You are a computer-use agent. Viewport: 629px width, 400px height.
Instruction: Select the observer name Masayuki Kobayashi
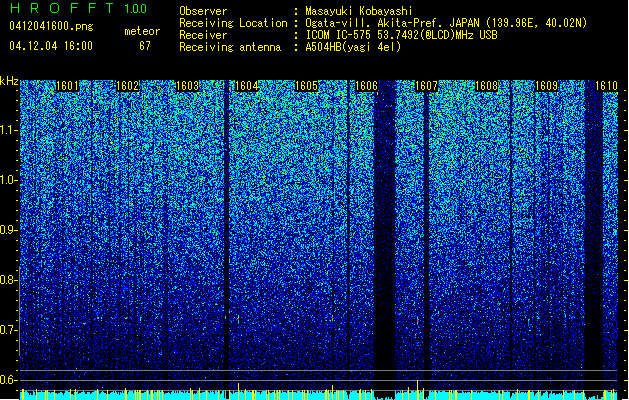click(x=359, y=11)
